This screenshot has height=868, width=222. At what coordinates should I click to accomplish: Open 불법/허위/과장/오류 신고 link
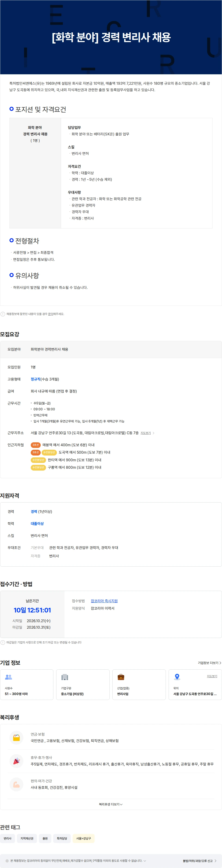coord(200,861)
